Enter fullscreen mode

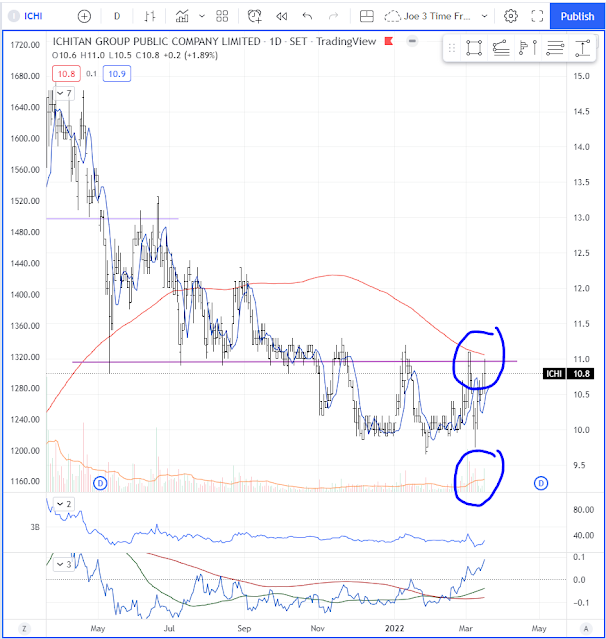(x=537, y=16)
